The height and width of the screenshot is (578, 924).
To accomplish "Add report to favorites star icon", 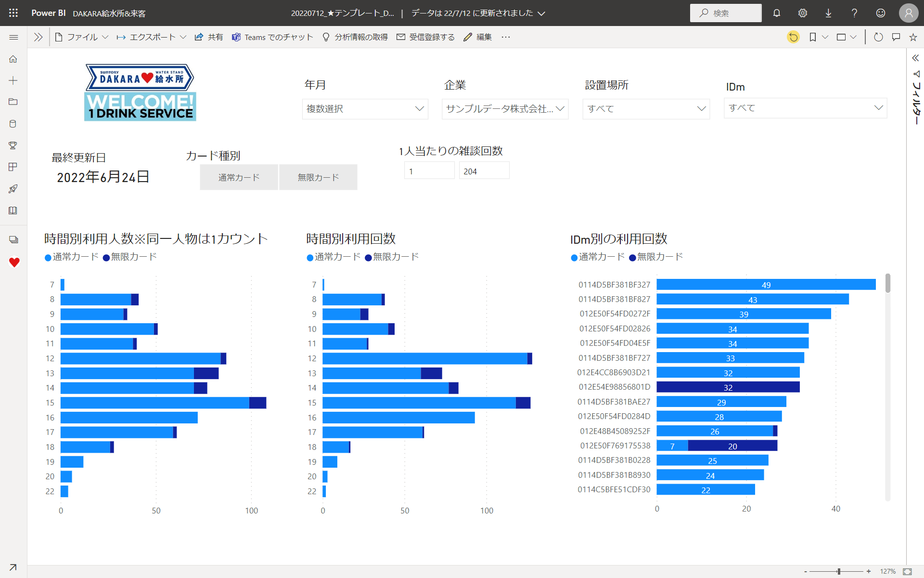I will [913, 37].
